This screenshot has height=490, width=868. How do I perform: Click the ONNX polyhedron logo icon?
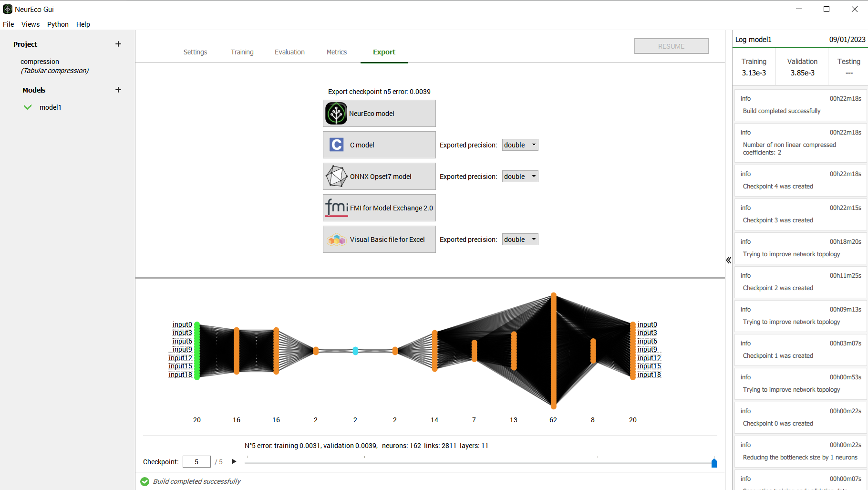(336, 177)
